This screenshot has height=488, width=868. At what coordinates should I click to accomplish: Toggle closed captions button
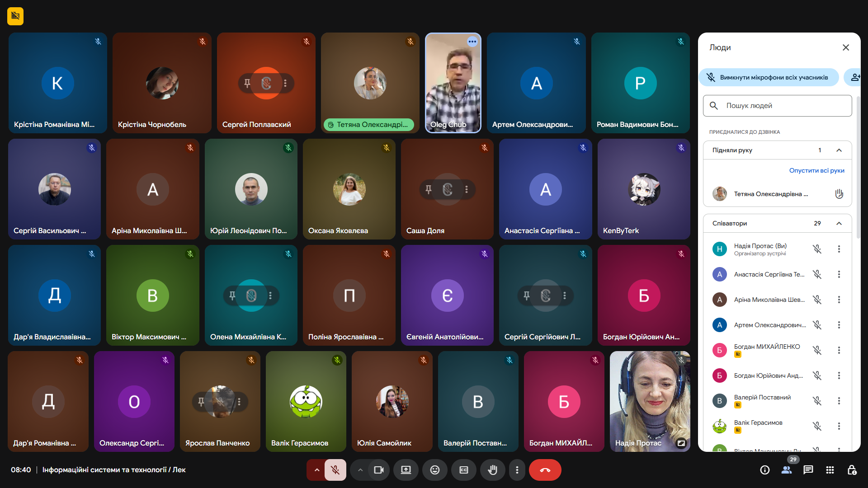[x=463, y=470]
